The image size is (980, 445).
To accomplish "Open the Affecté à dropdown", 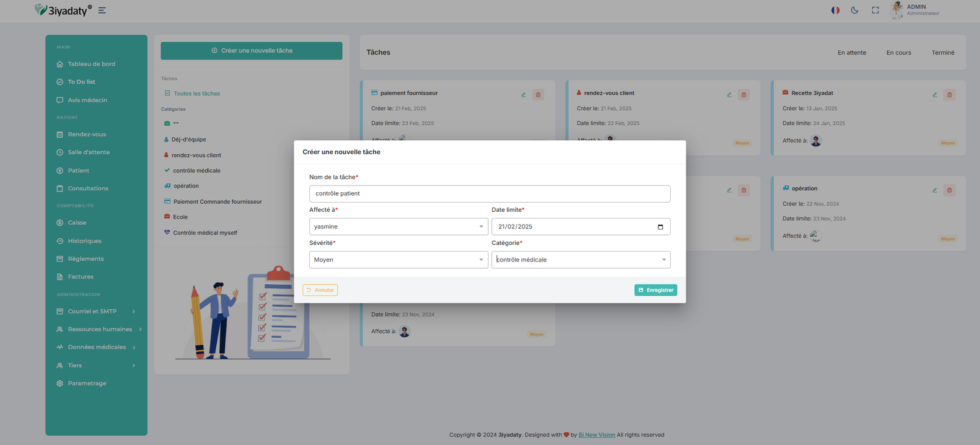I will click(398, 227).
